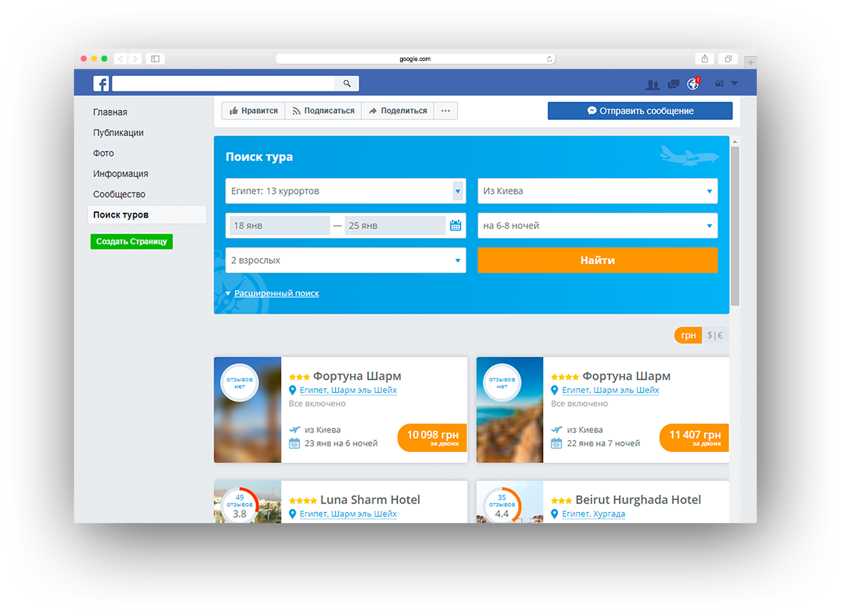Image resolution: width=845 pixels, height=616 pixels.
Task: Click the 18 янв start date field
Action: coord(279,226)
